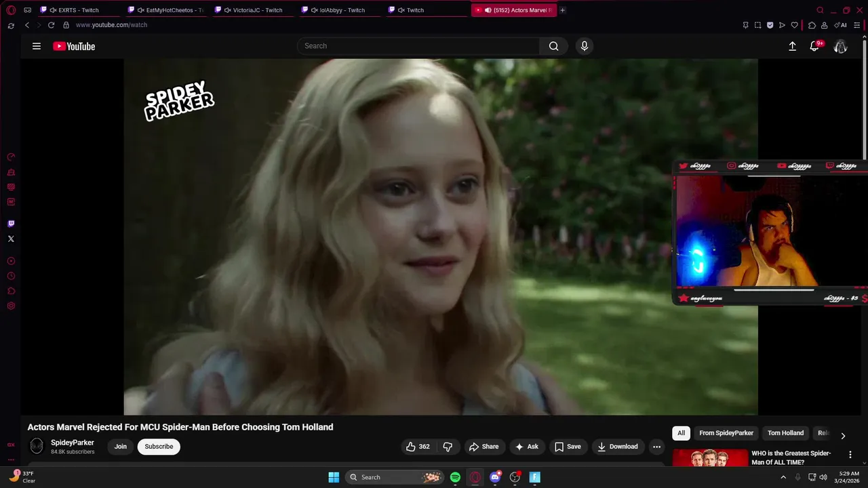
Task: Share this video
Action: point(484,447)
